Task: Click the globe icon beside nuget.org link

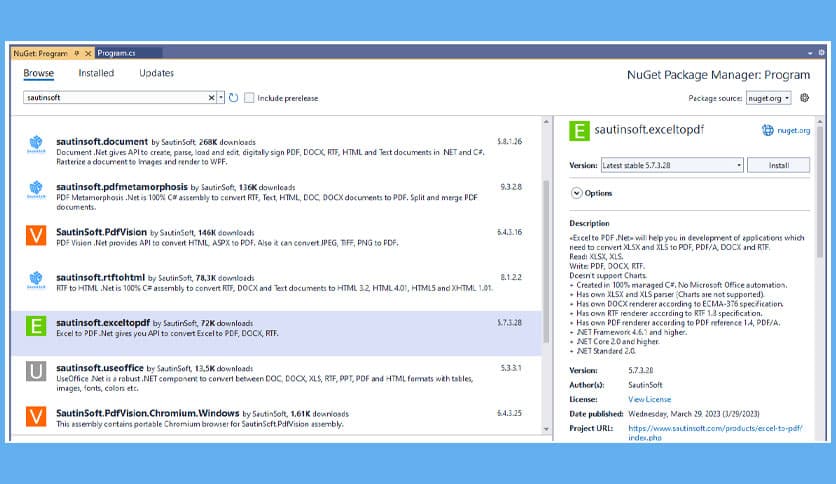Action: tap(767, 130)
